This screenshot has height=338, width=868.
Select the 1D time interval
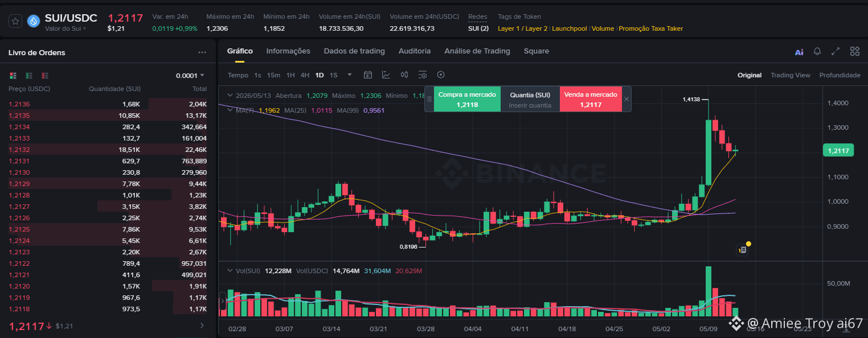click(x=320, y=75)
